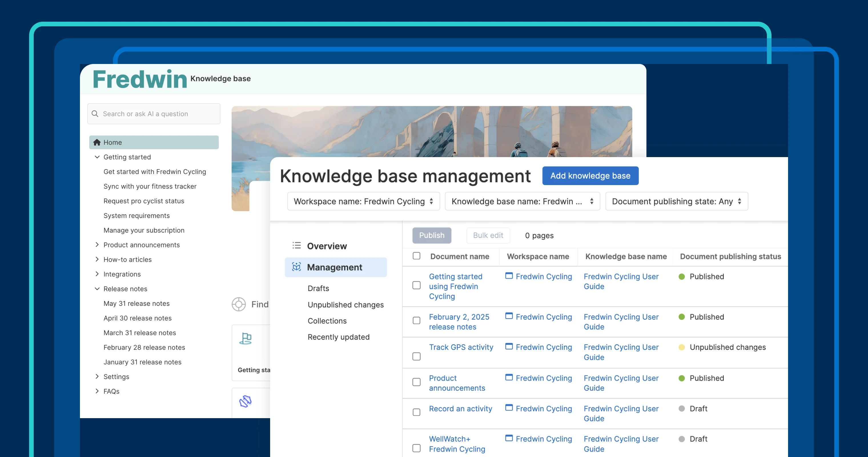Click the Overview list icon
Viewport: 868px width, 457px height.
pyautogui.click(x=296, y=245)
